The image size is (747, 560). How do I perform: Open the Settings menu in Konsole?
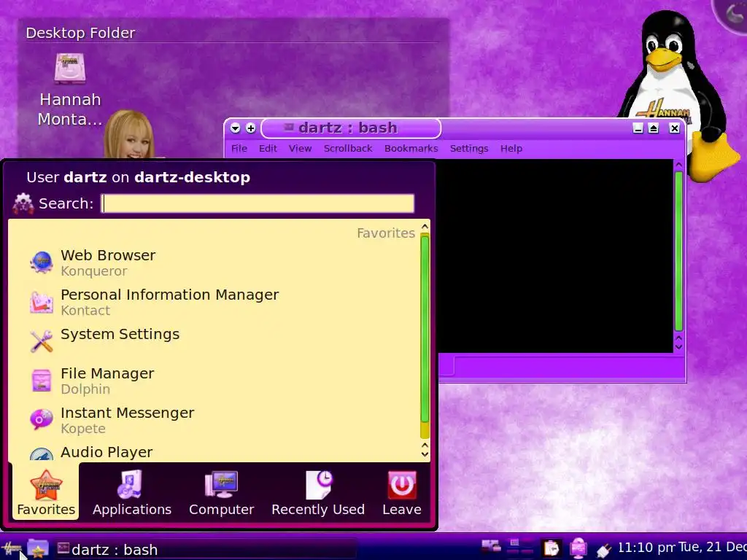point(469,148)
